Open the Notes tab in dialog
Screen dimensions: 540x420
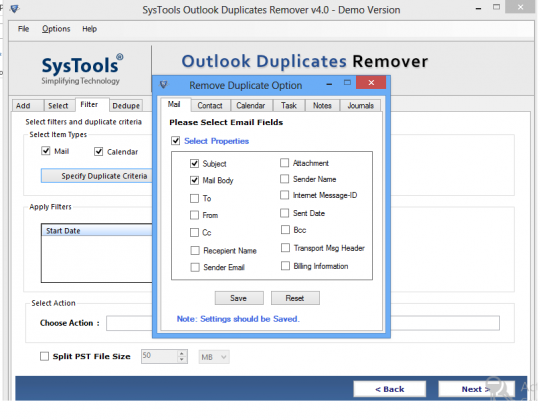click(322, 105)
